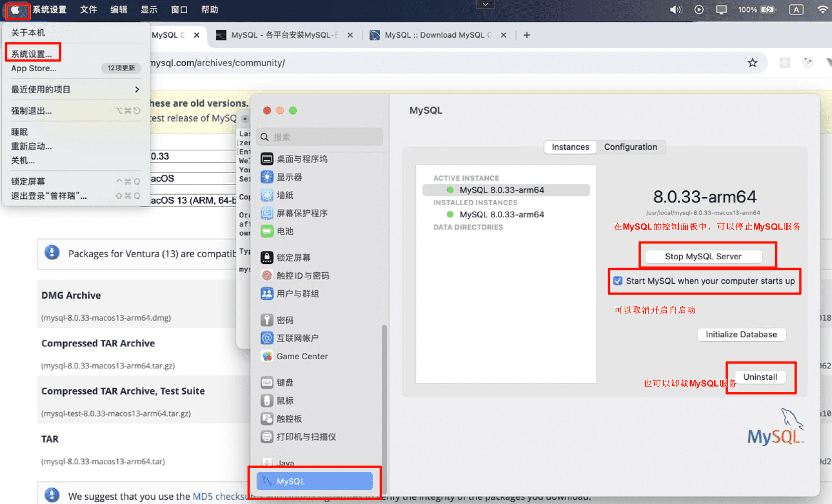Click the 12项更新 badge beside App Store
832x504 pixels.
[121, 68]
